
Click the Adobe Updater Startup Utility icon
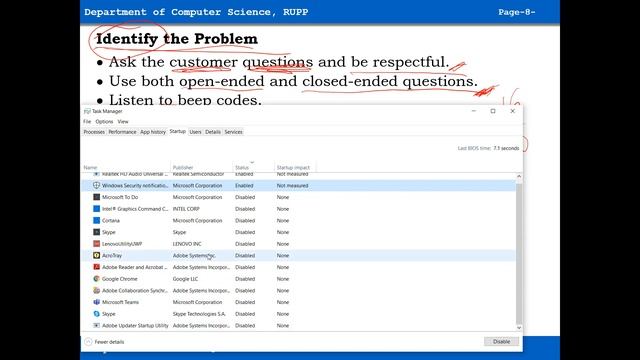[96, 326]
